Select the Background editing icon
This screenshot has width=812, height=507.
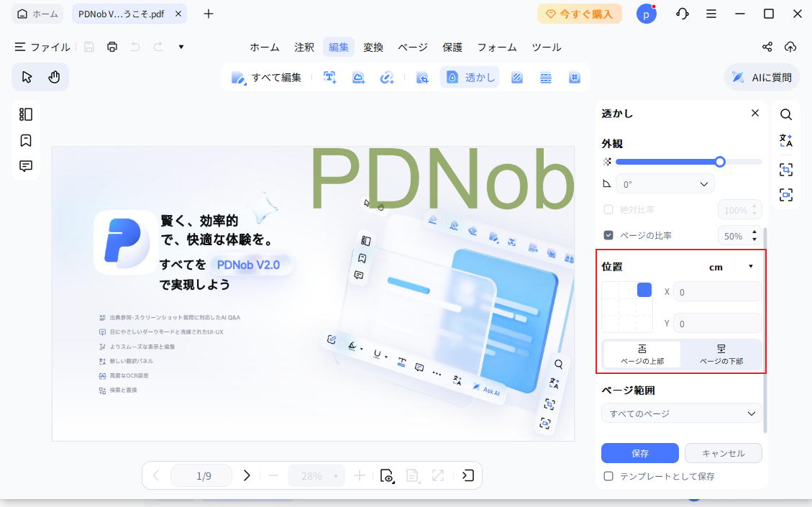517,77
